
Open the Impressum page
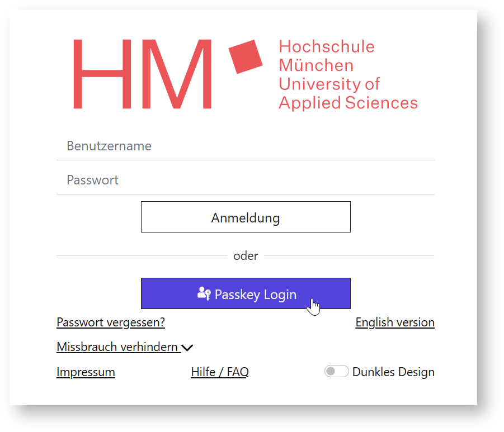(86, 372)
